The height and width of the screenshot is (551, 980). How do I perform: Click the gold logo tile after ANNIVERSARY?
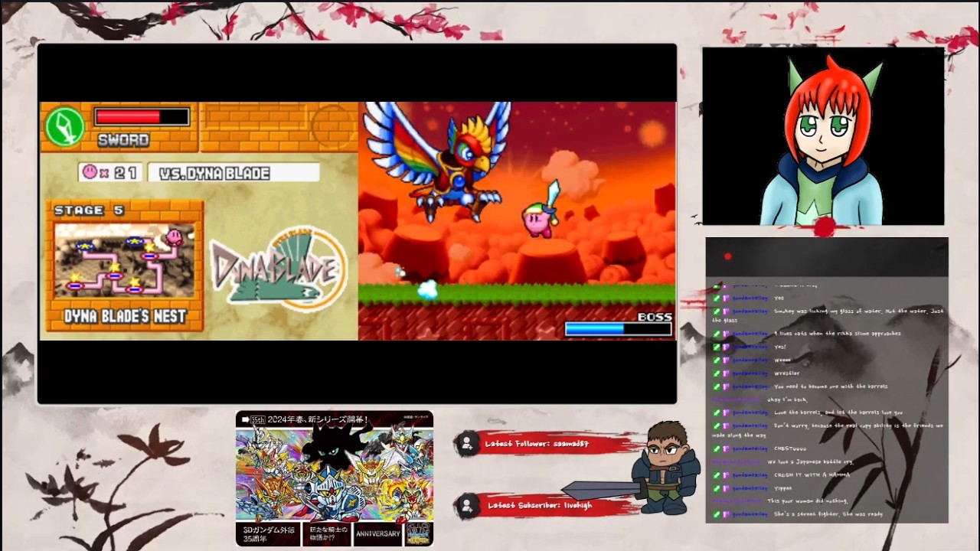[x=419, y=534]
